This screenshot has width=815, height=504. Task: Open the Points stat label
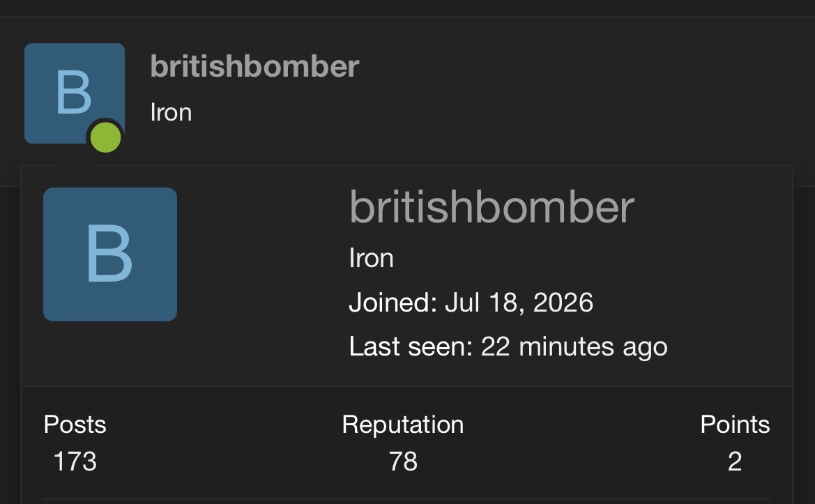click(x=735, y=425)
